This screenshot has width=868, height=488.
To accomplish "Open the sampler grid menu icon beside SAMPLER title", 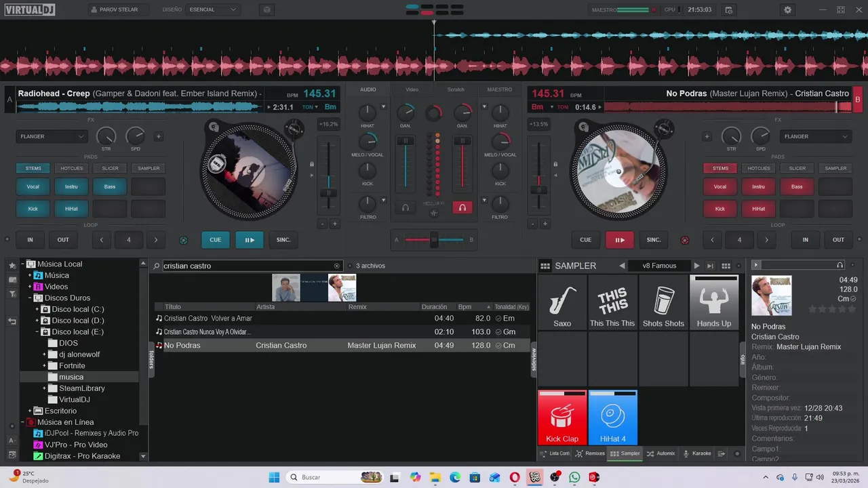I will pyautogui.click(x=545, y=266).
